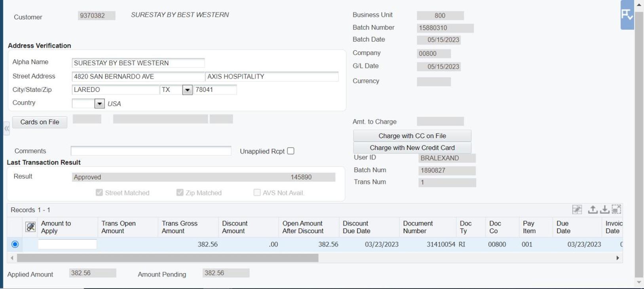Click the Doc Co column header
This screenshot has width=644, height=289.
tap(503, 227)
